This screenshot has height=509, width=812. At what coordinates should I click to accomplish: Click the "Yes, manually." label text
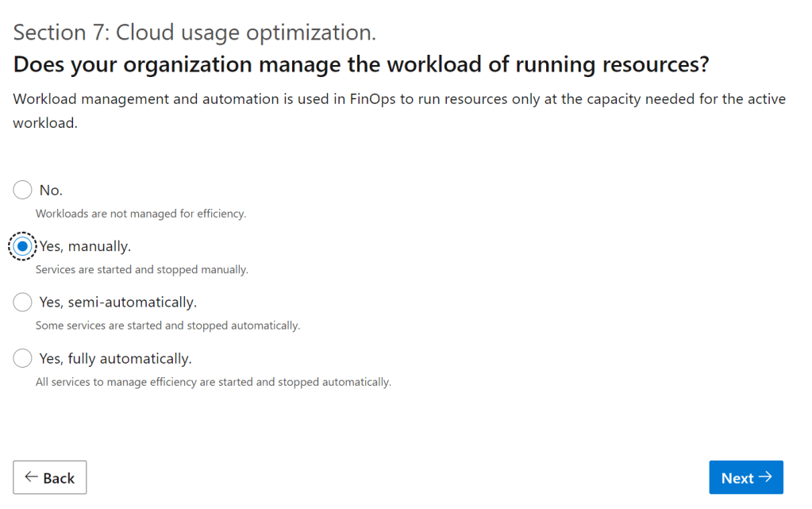pyautogui.click(x=85, y=247)
